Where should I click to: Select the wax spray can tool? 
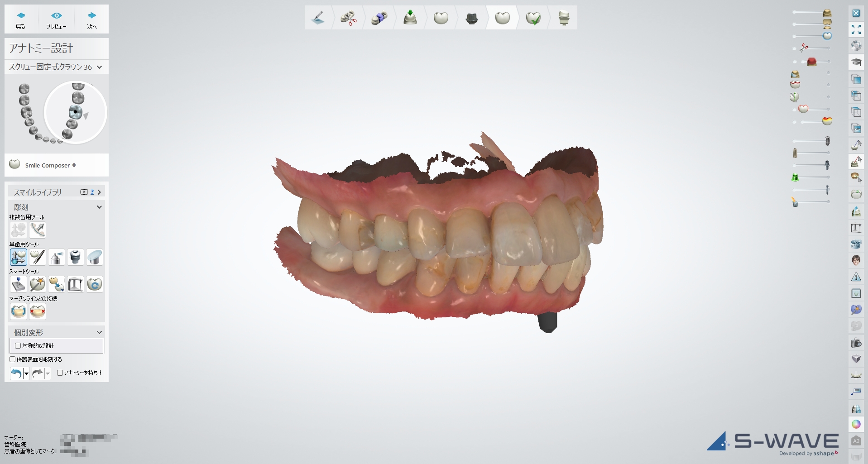tap(57, 257)
